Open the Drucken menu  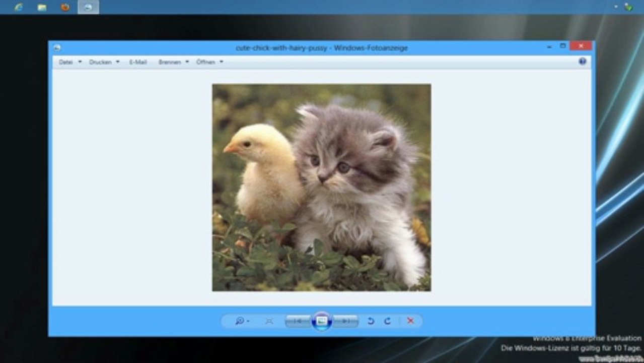(104, 62)
